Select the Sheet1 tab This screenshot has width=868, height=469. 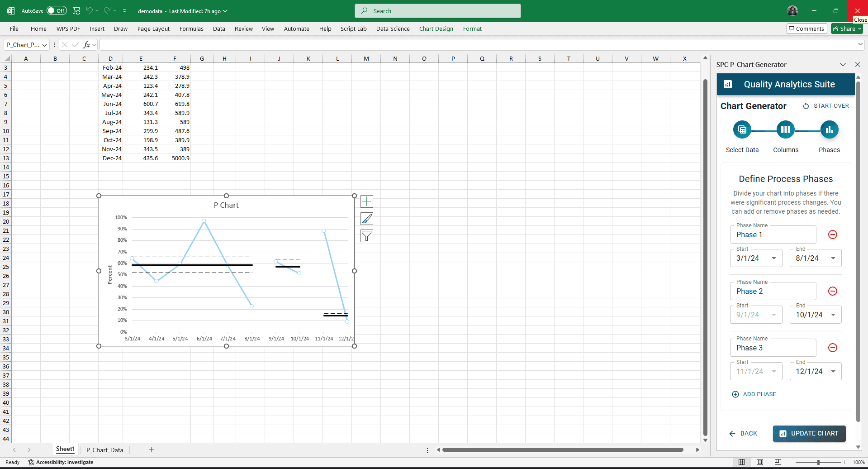tap(65, 449)
